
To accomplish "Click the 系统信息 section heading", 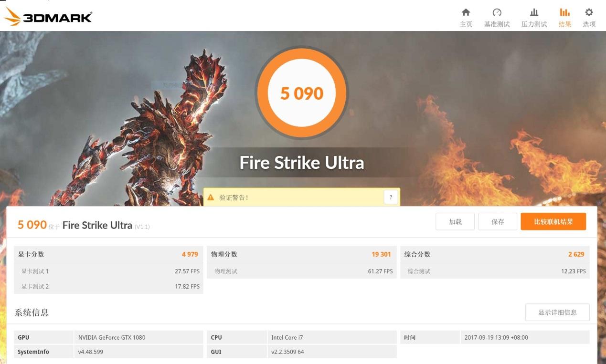I will tap(32, 312).
